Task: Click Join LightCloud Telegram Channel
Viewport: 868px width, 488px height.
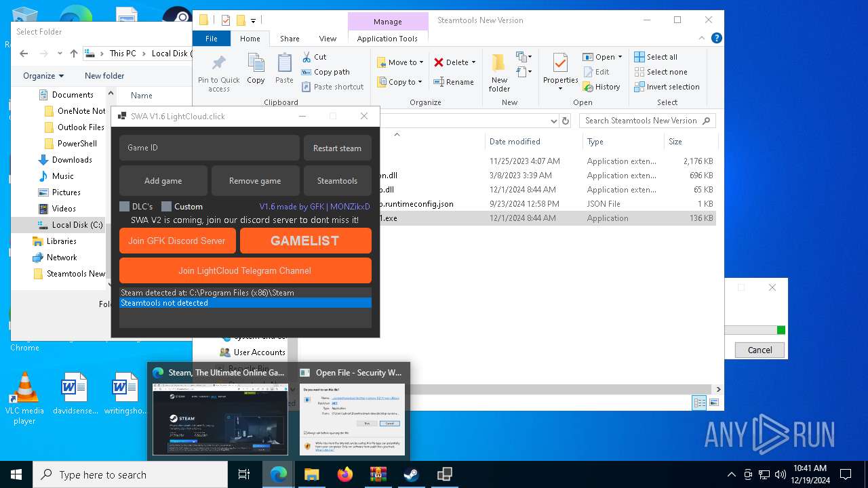Action: [245, 270]
